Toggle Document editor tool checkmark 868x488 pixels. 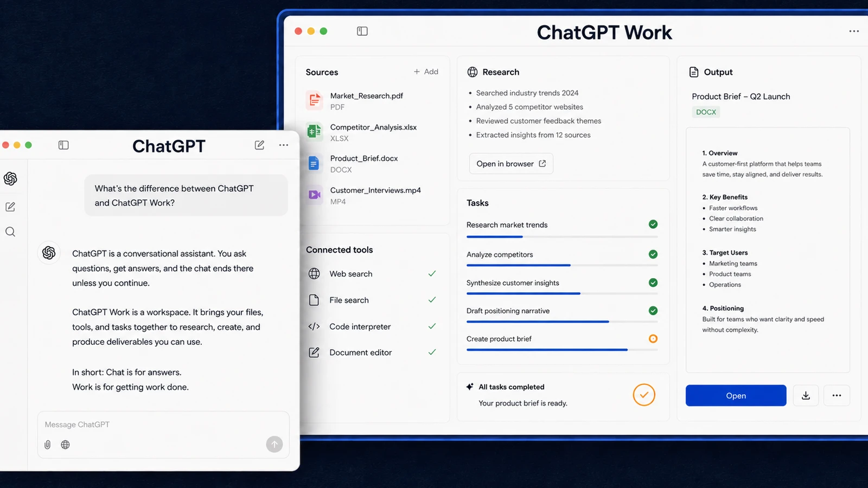[432, 352]
